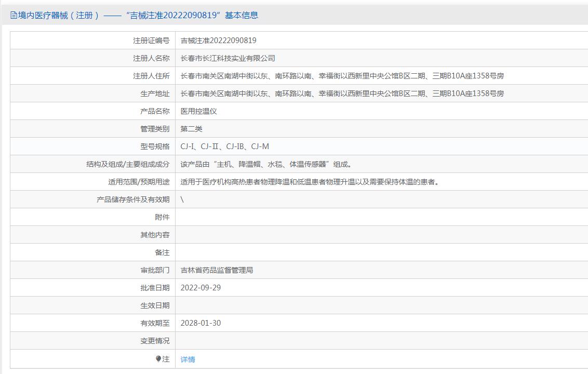Click the 产品储存条件及有效期 row label
Image resolution: width=588 pixels, height=374 pixels.
click(133, 199)
